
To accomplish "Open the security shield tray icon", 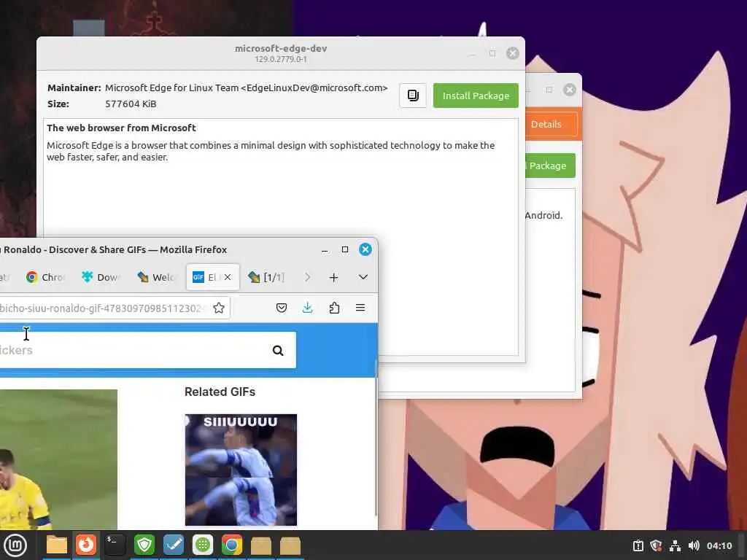I will point(656,545).
